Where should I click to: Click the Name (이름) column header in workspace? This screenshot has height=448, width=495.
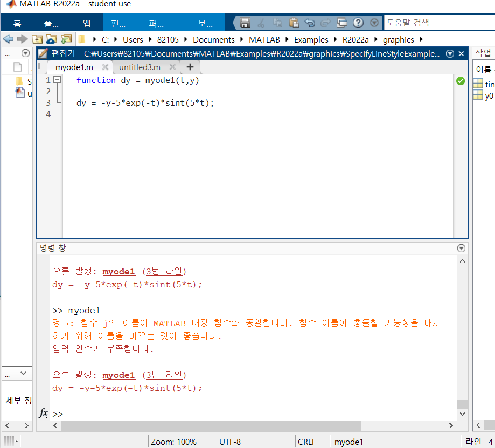tap(484, 69)
